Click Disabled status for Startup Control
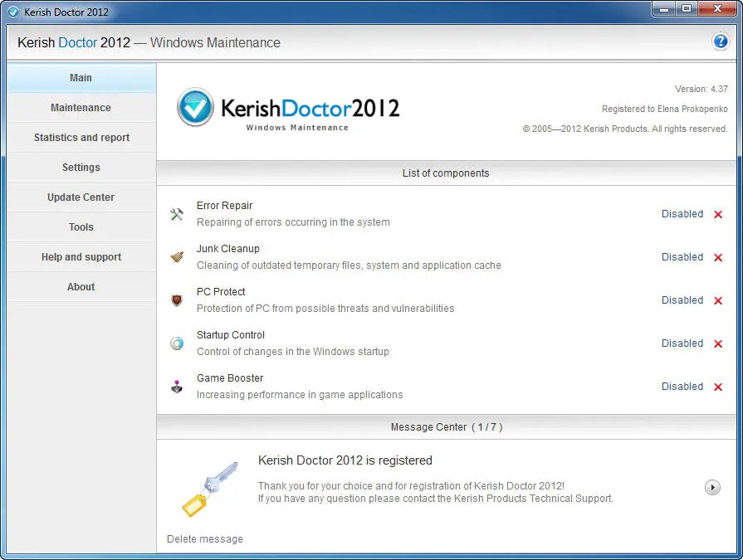Screen dimensions: 743x560 coord(682,343)
